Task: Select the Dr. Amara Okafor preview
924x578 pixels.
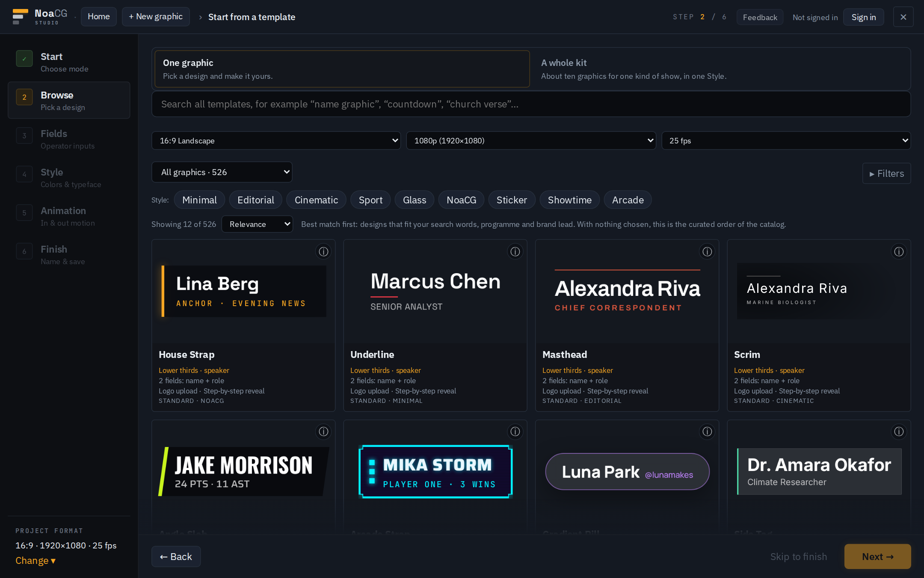Action: 819,471
